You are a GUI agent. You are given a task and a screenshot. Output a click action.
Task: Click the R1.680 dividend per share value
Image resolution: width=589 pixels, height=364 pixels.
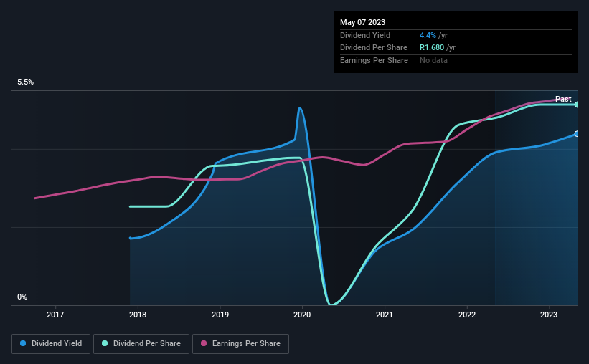[432, 48]
